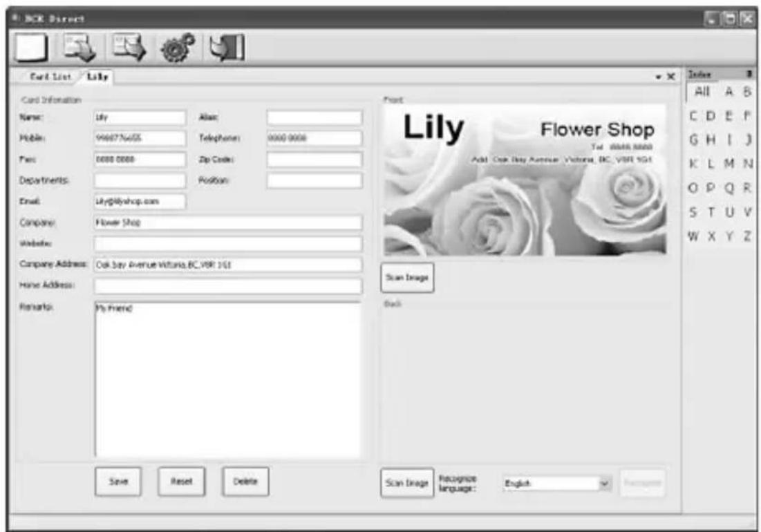The height and width of the screenshot is (532, 761).
Task: Filter index by letter I
Action: [729, 140]
